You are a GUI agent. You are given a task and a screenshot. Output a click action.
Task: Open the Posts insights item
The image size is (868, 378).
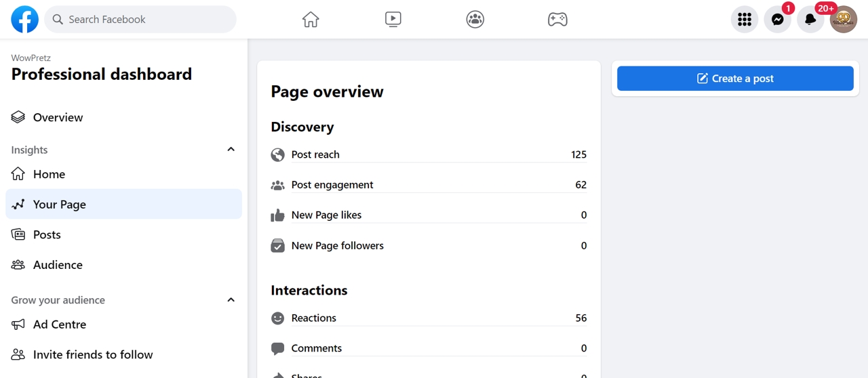pos(47,234)
